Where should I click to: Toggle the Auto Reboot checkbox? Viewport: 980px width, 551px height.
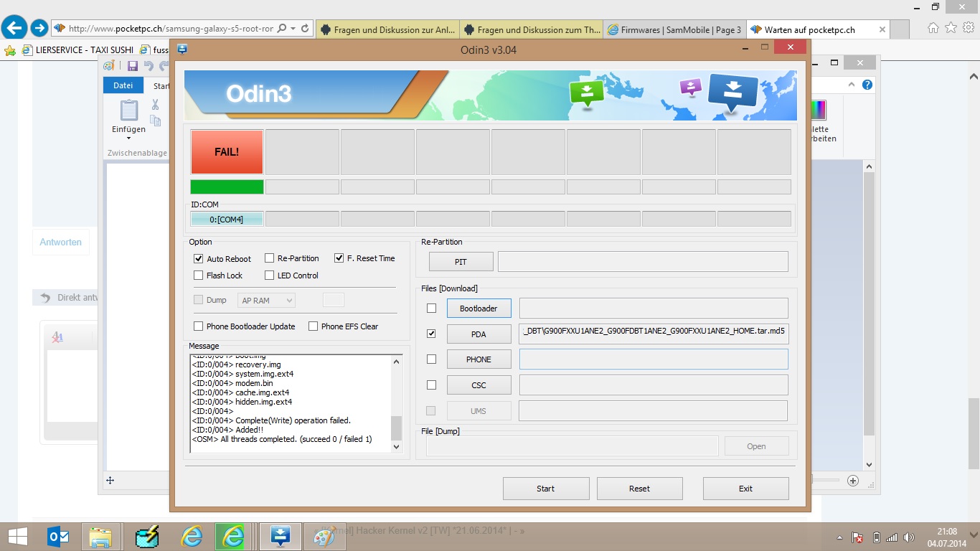pyautogui.click(x=199, y=258)
